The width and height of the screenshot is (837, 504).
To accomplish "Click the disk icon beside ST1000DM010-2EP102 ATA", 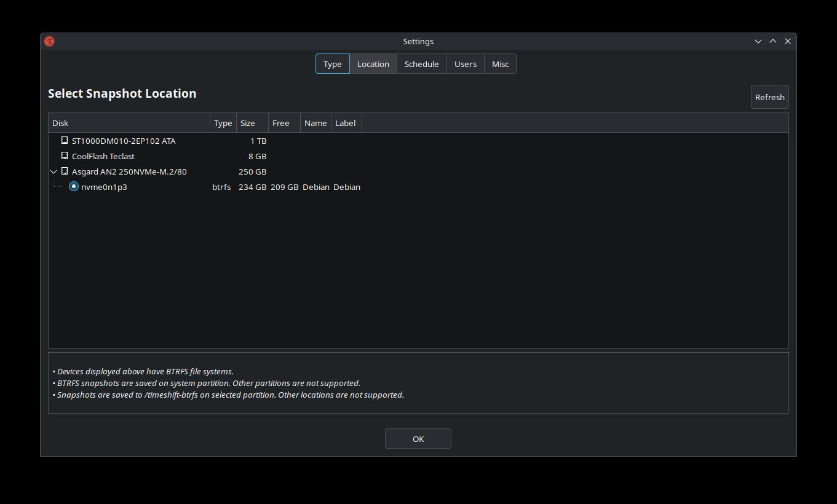I will coord(65,141).
